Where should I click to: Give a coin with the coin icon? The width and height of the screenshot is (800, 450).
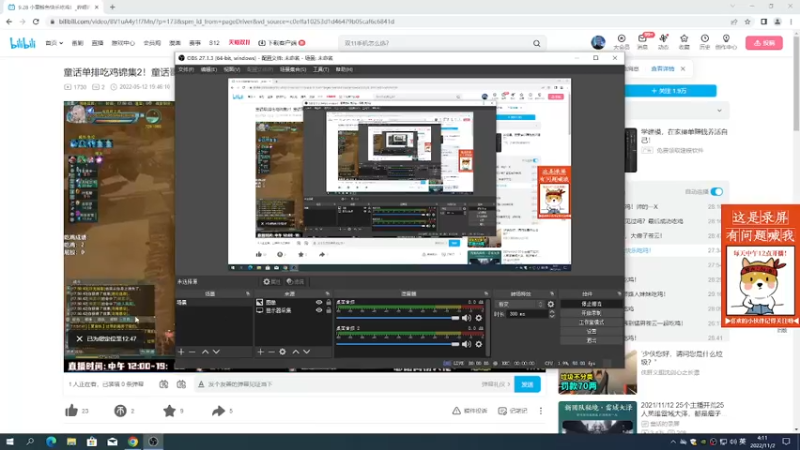tap(120, 411)
